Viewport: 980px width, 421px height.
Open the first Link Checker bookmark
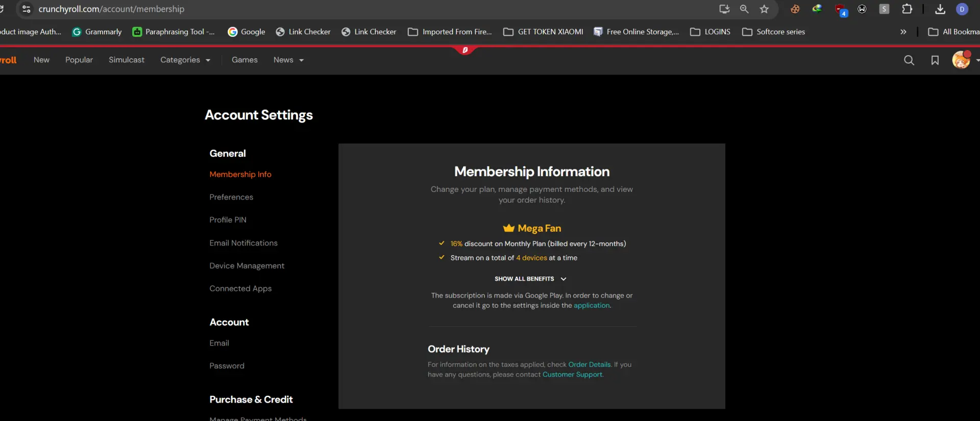point(303,32)
